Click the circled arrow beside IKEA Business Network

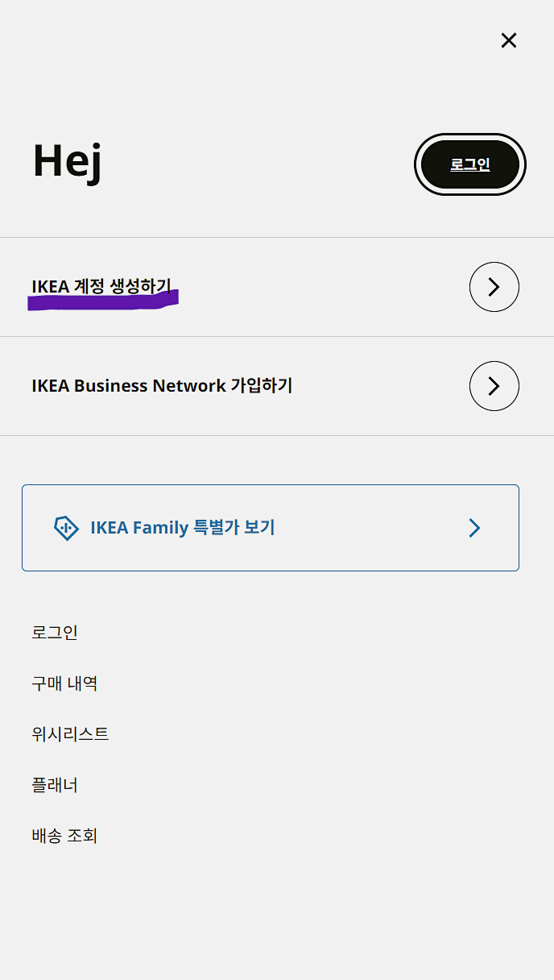pyautogui.click(x=494, y=386)
